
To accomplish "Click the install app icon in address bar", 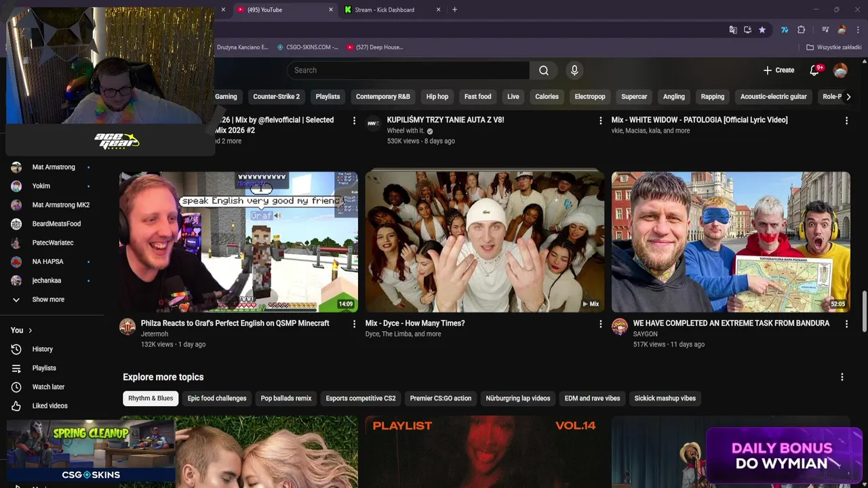I will [x=747, y=30].
